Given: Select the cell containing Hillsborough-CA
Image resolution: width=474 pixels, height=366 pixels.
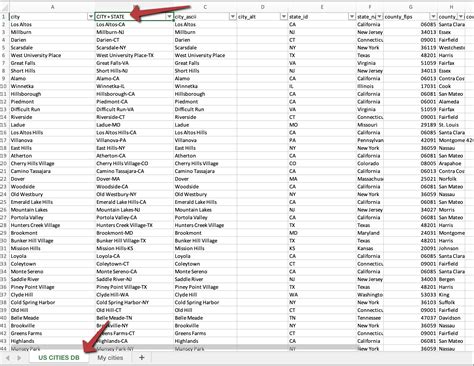Looking at the screenshot, I should click(134, 94).
